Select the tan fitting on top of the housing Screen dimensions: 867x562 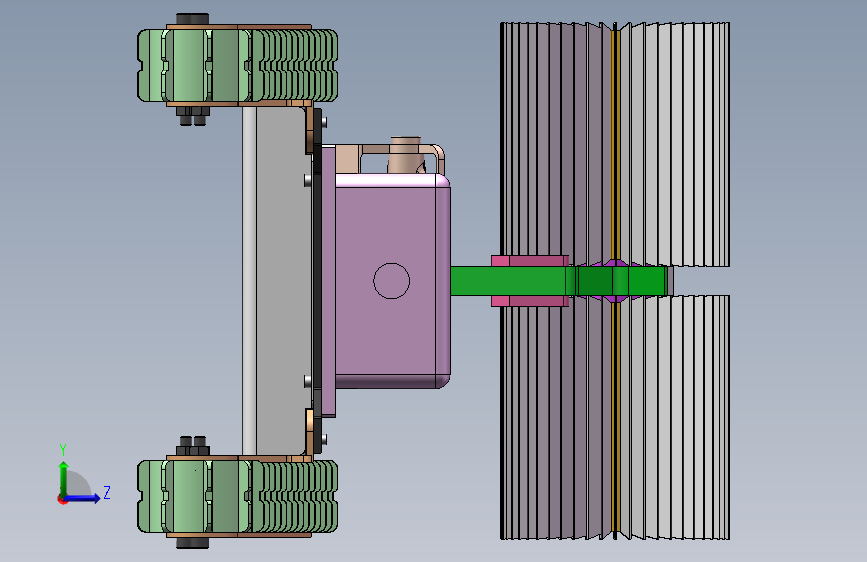(x=406, y=155)
